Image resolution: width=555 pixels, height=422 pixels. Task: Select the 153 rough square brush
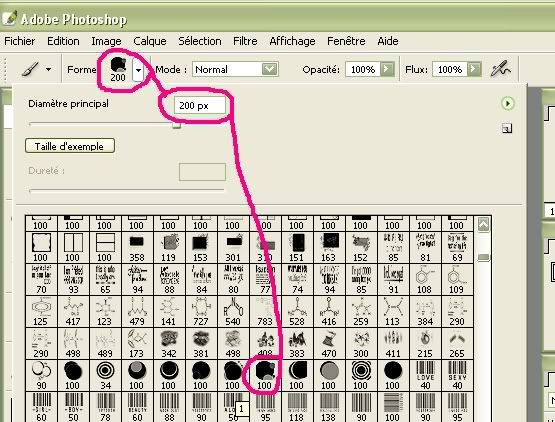point(201,247)
